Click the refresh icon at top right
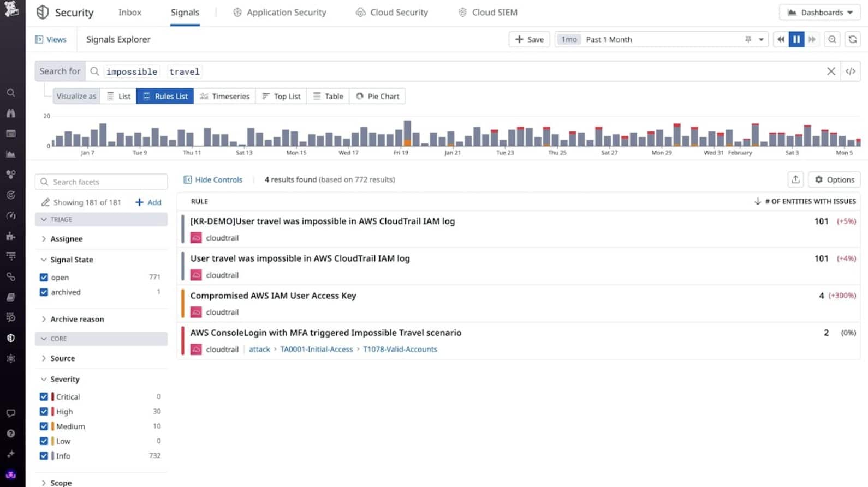The height and width of the screenshot is (487, 868). click(x=853, y=39)
